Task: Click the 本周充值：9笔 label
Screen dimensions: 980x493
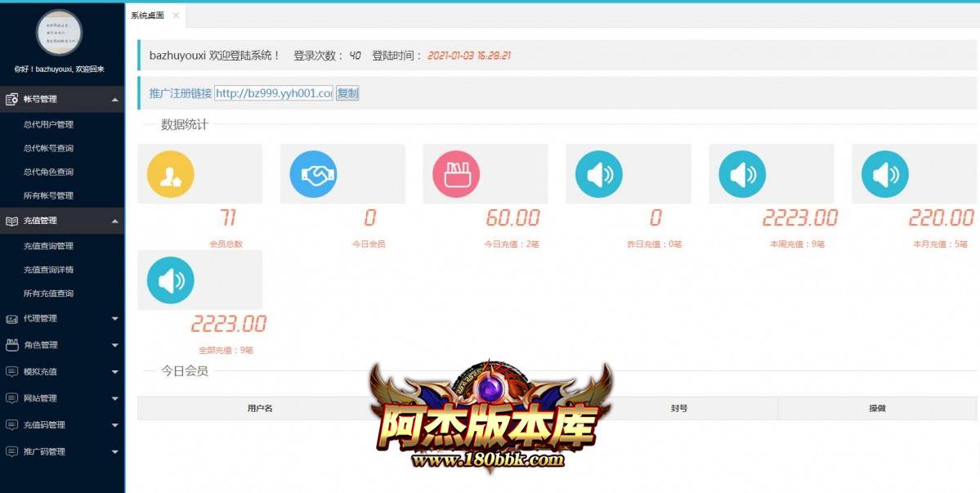Action: pyautogui.click(x=797, y=244)
